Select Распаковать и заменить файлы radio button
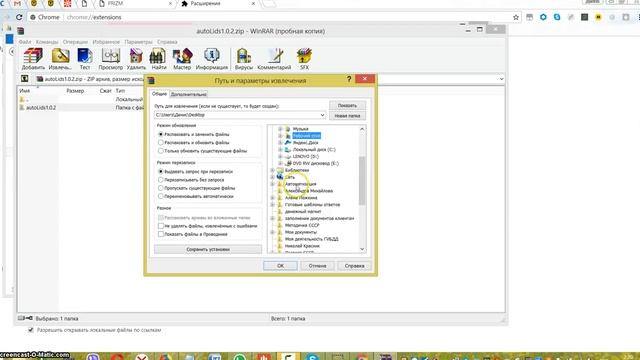Image resolution: width=640 pixels, height=360 pixels. pyautogui.click(x=161, y=134)
